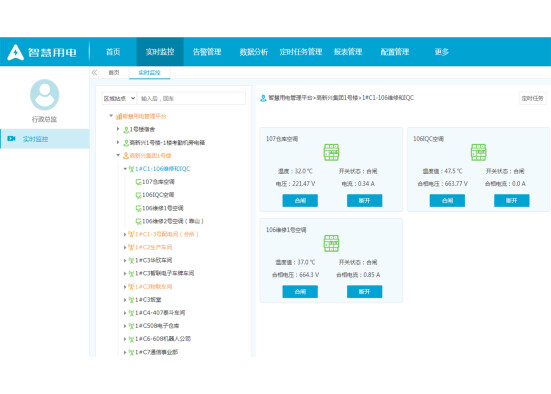551x394 pixels.
Task: Click the orange antenna icon of 1#C2生产车间
Action: [x=131, y=247]
